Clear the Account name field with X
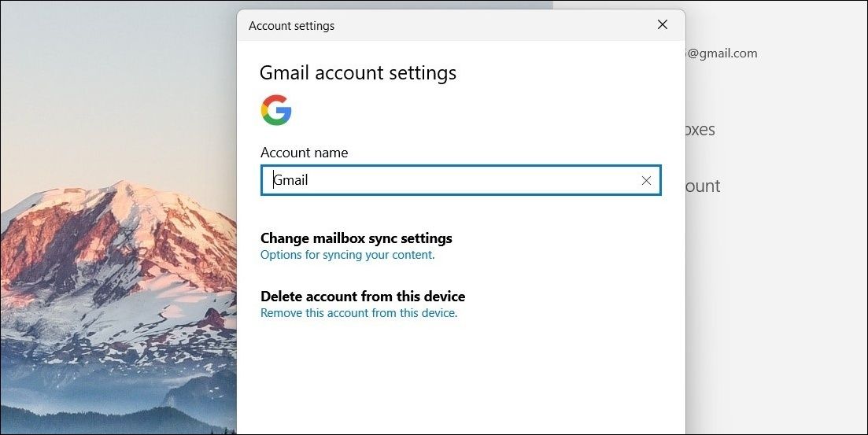868x435 pixels. pyautogui.click(x=646, y=180)
